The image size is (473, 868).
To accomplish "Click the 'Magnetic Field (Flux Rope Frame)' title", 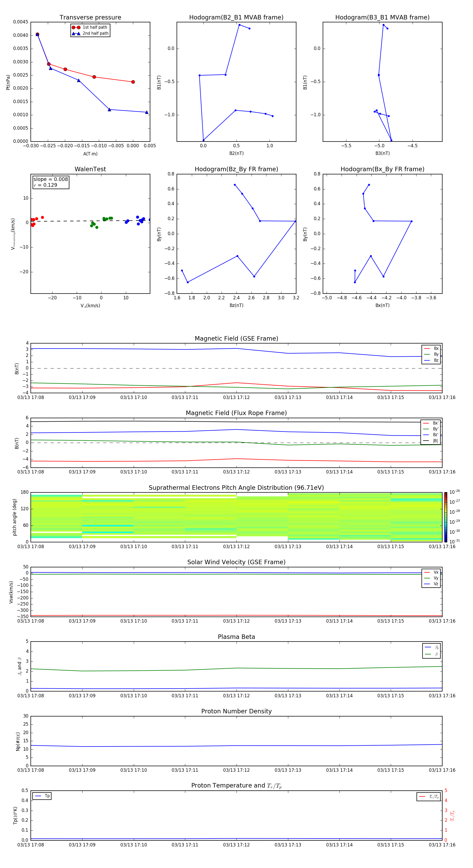I will 236,413.
